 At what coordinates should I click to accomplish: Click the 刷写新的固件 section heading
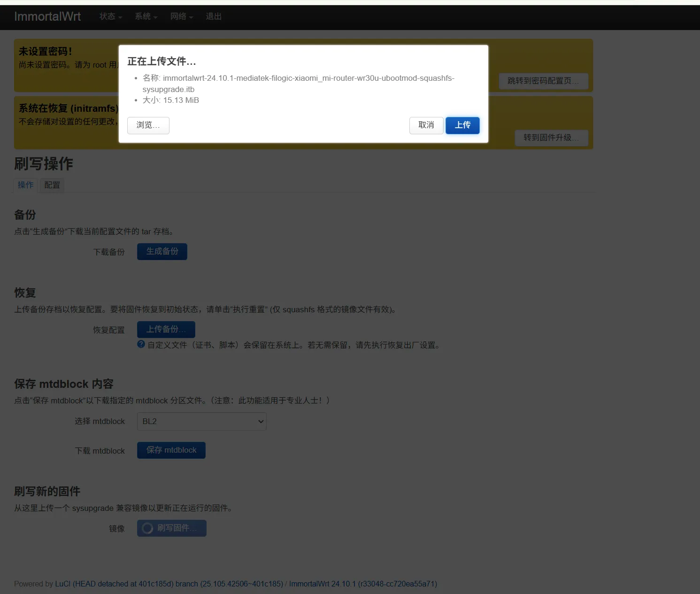point(47,492)
